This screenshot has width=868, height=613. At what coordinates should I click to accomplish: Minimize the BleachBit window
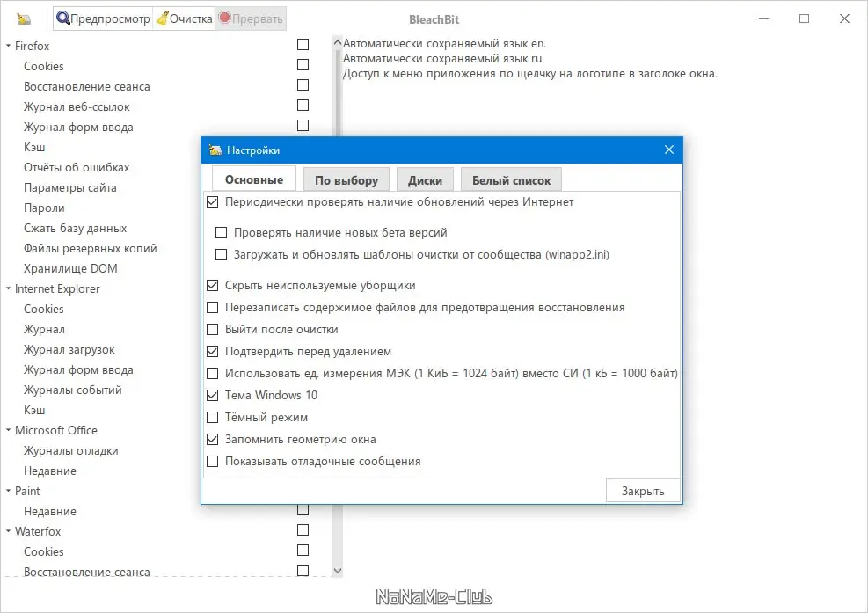tap(764, 18)
